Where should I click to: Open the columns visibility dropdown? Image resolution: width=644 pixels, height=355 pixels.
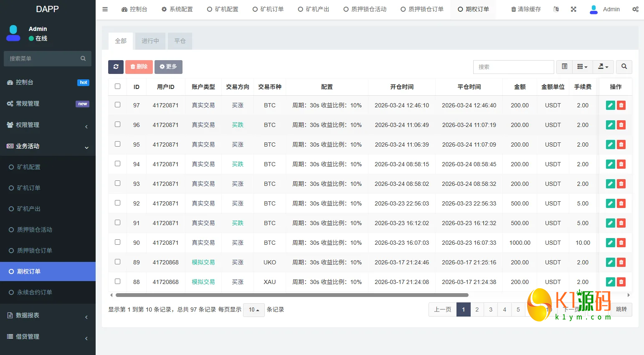[x=582, y=67]
